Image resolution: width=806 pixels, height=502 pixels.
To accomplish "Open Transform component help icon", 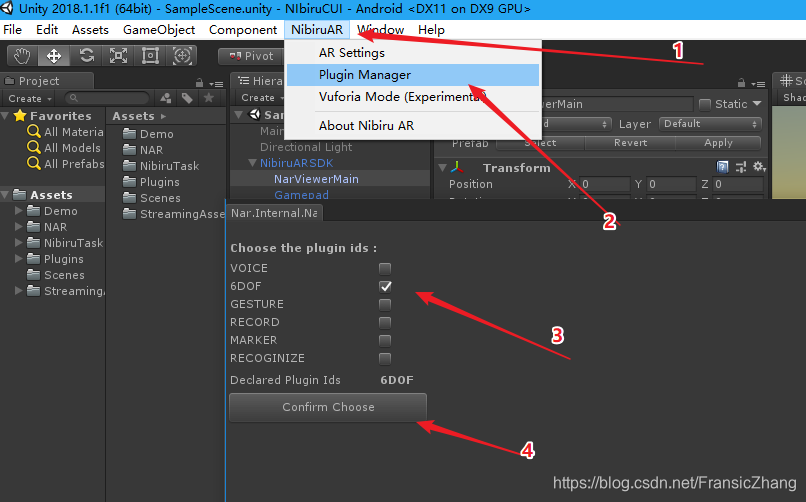I will 722,166.
